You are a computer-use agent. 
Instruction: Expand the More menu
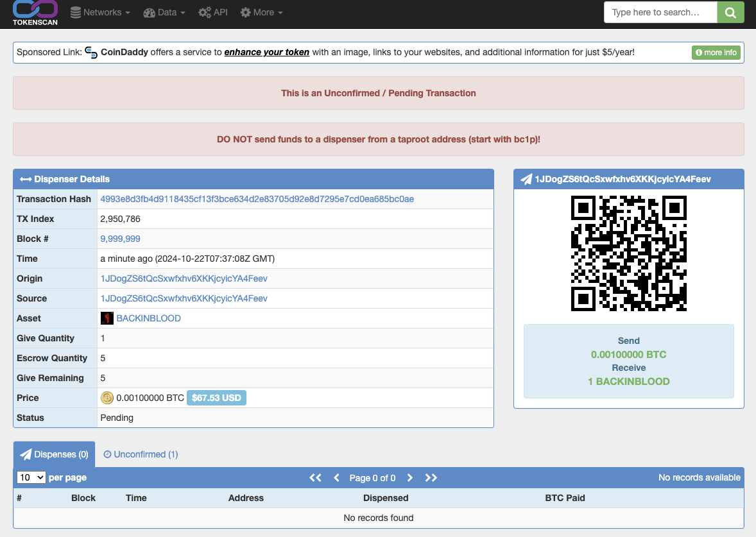[x=262, y=13]
